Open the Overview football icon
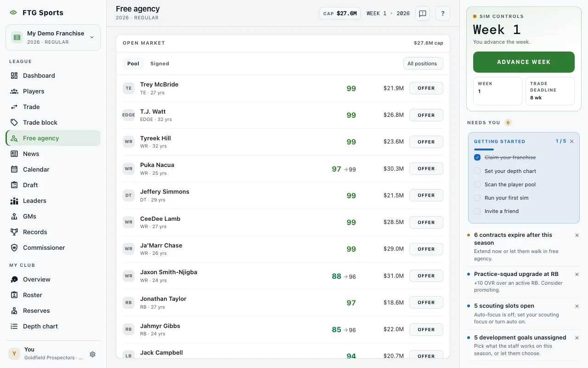Image resolution: width=588 pixels, height=368 pixels. [14, 279]
